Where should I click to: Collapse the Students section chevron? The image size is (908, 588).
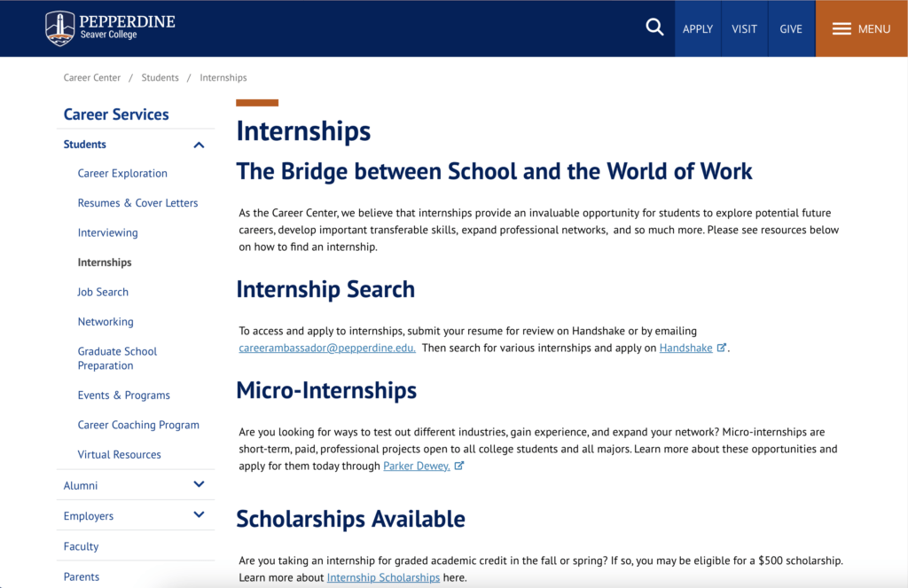[x=199, y=144]
